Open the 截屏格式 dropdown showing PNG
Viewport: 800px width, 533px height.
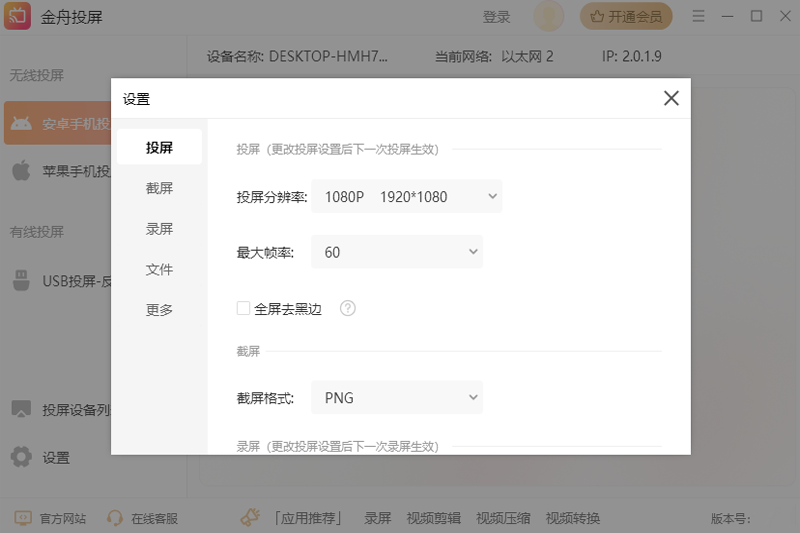pyautogui.click(x=396, y=398)
